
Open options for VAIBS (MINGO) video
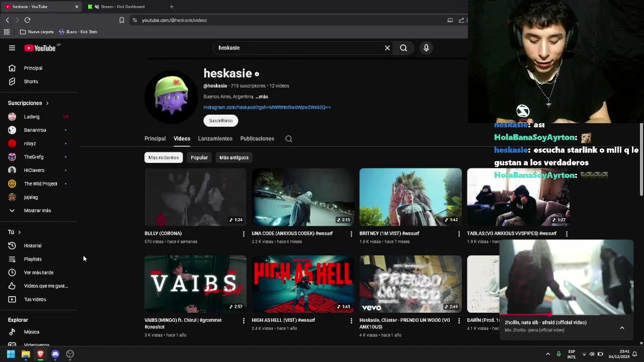coord(244,320)
